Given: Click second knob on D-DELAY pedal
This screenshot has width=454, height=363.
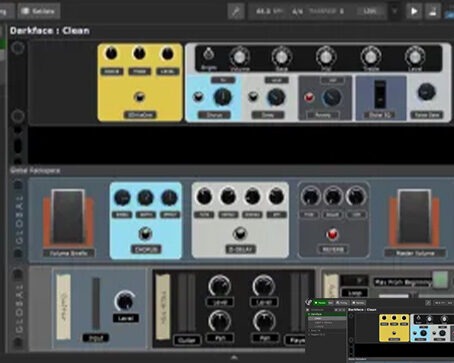Looking at the screenshot, I should (x=228, y=196).
